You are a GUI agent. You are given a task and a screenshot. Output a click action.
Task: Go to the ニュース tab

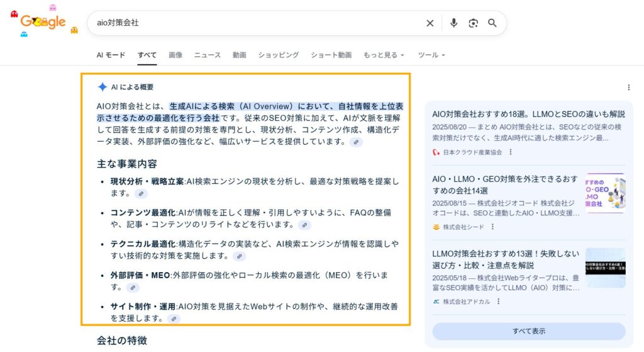(208, 55)
